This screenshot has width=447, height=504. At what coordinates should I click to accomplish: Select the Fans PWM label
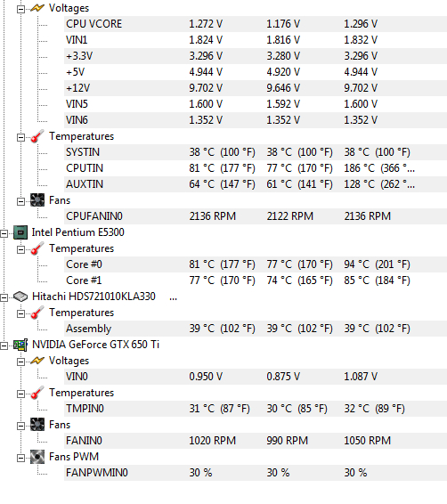click(x=74, y=457)
